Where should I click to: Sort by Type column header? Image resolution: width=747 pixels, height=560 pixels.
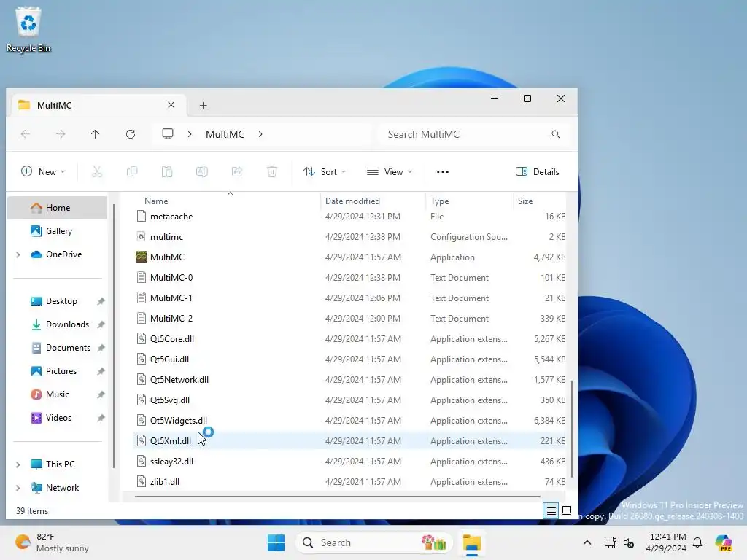pyautogui.click(x=469, y=201)
